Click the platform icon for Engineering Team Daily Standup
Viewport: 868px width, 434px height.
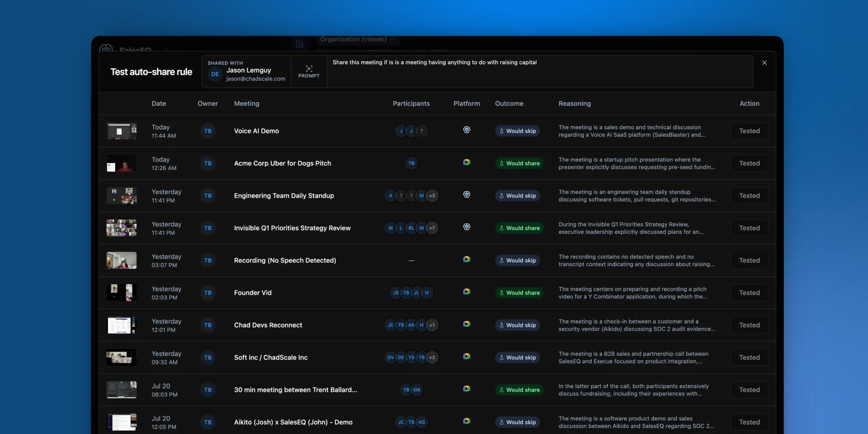[467, 195]
